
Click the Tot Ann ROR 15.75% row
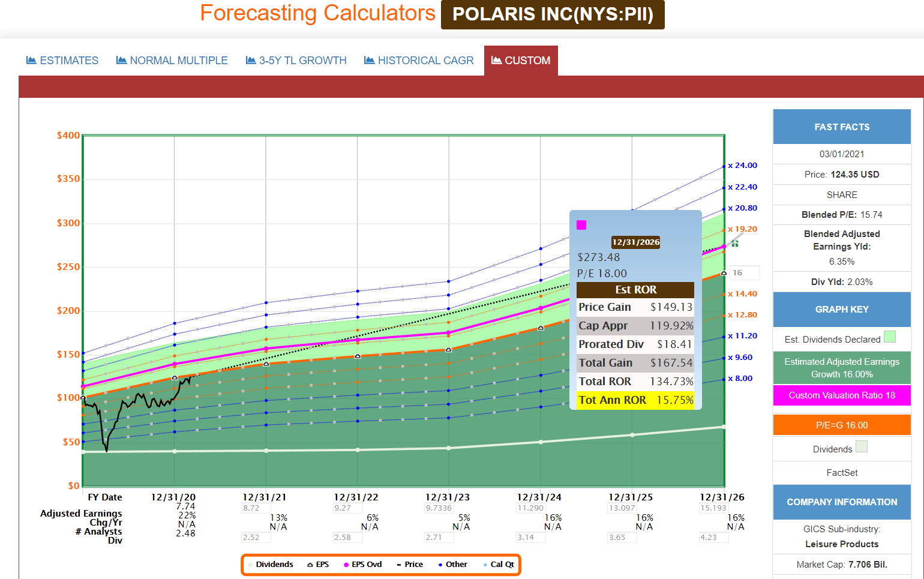(635, 400)
